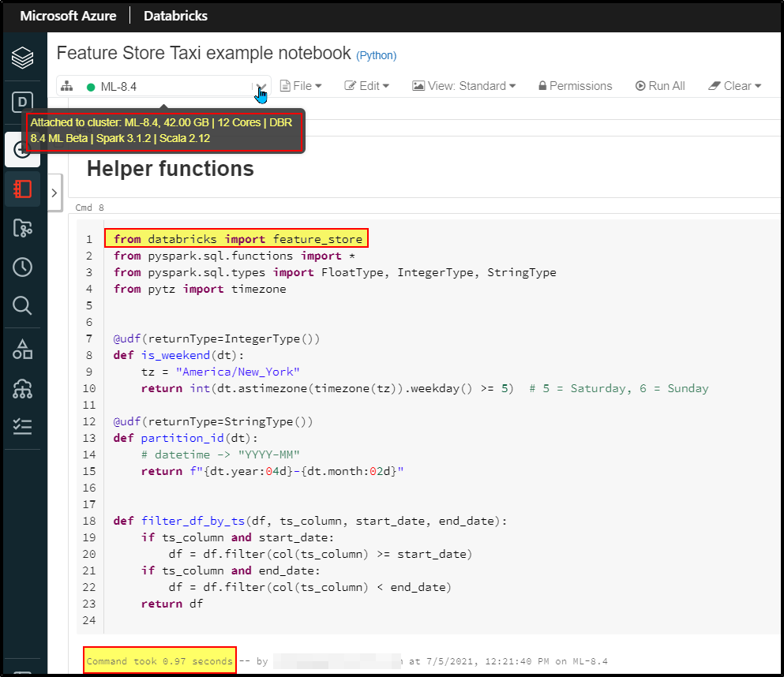Open the View: Standard menu
Viewport: 784px width, 677px height.
464,86
